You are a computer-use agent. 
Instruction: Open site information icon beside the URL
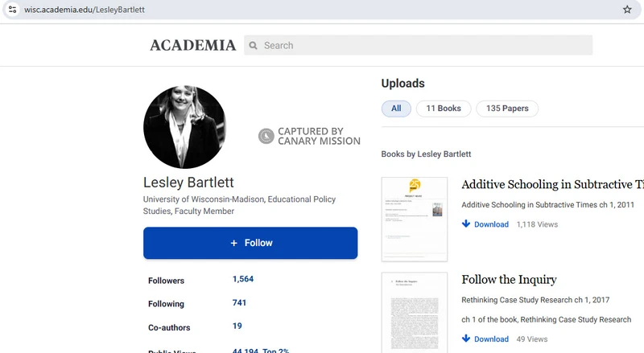click(12, 10)
